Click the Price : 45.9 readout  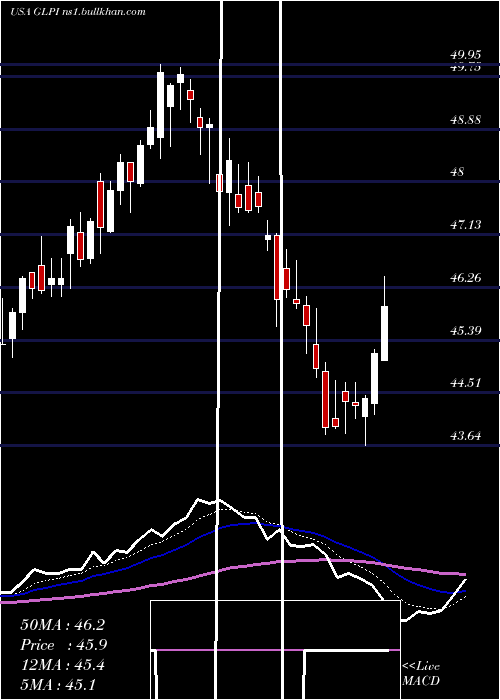tap(63, 645)
